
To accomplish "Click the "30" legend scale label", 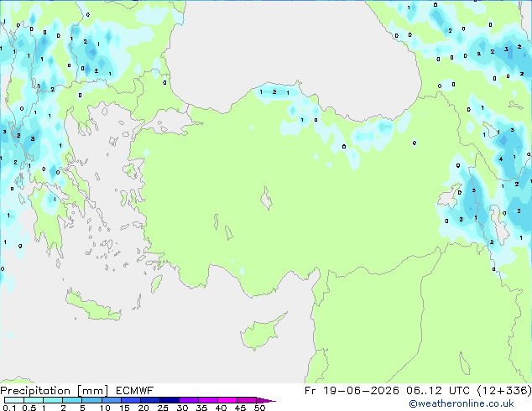I will pyautogui.click(x=182, y=408).
